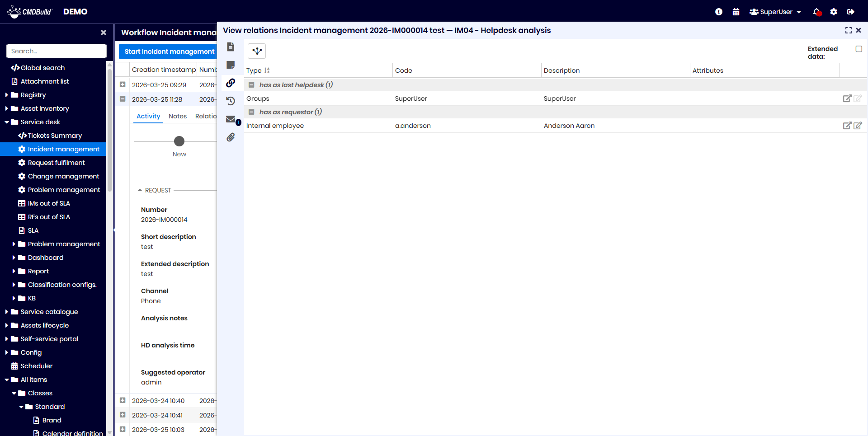Image resolution: width=868 pixels, height=436 pixels.
Task: Open related card for Anderson Aaron row
Action: click(x=847, y=126)
